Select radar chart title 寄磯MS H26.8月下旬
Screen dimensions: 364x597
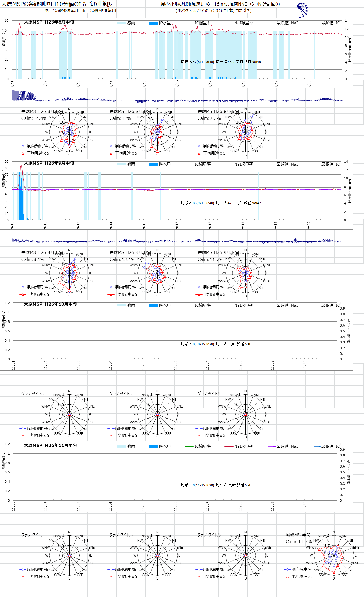pos(218,111)
